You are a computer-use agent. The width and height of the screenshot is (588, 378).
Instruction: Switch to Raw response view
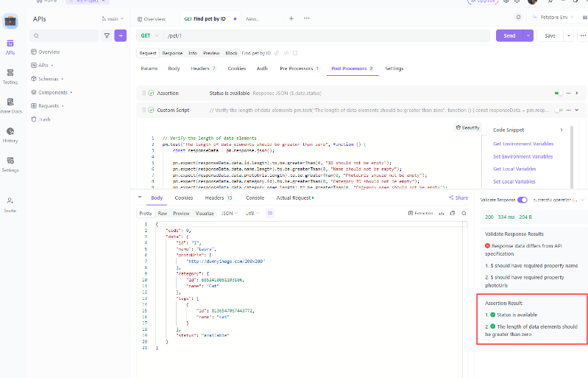pos(163,213)
